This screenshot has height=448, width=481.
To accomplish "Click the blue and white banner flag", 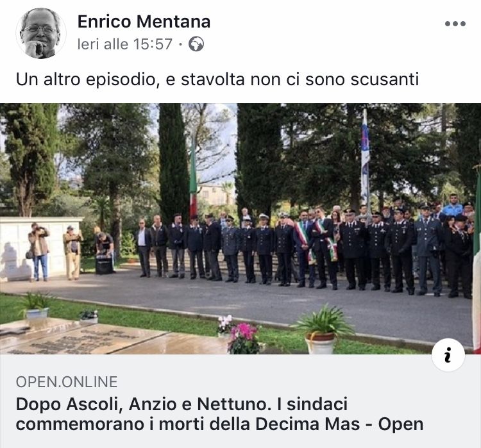I will pyautogui.click(x=365, y=156).
